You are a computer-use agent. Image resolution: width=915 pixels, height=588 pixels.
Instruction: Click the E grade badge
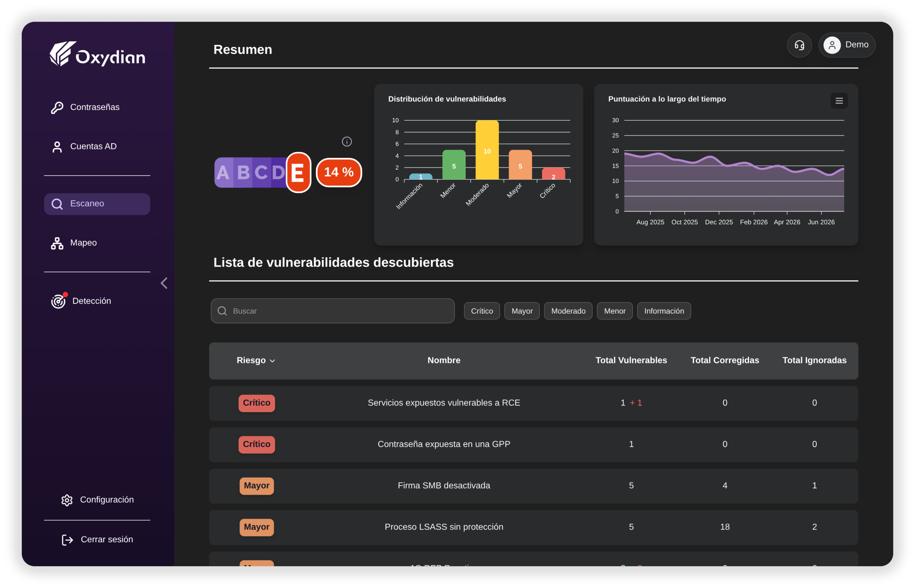(298, 173)
